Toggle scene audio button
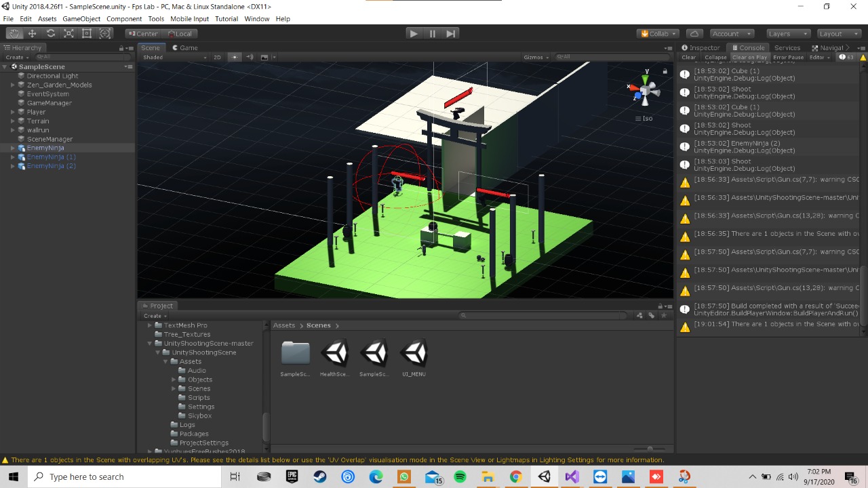 point(249,57)
